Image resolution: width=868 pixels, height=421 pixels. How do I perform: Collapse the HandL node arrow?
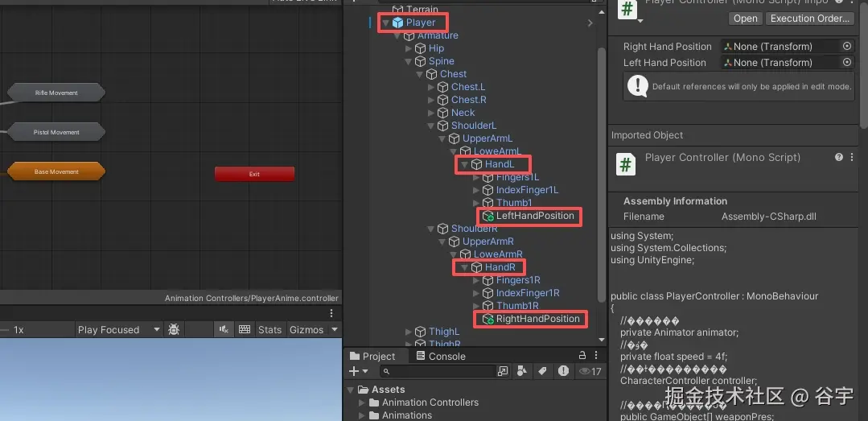pos(464,164)
